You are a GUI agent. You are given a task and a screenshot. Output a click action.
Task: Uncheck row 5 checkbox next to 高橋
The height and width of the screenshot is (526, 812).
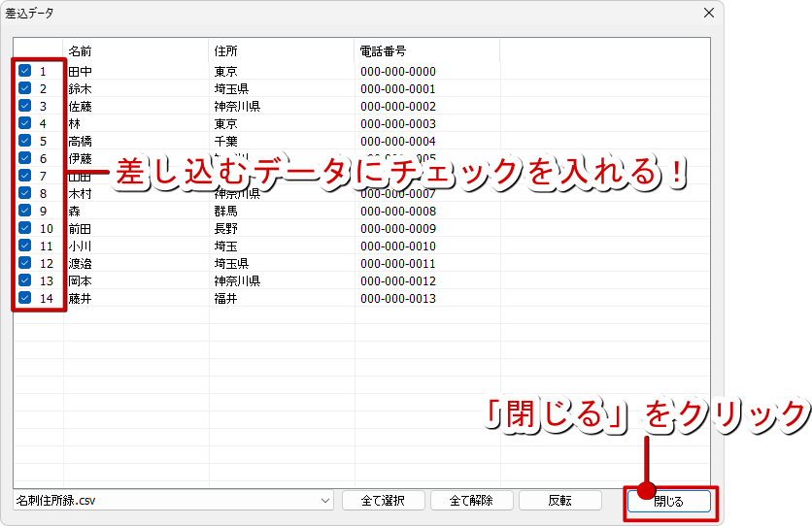pyautogui.click(x=25, y=141)
